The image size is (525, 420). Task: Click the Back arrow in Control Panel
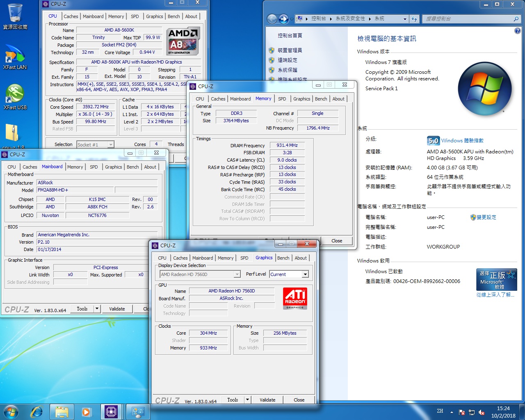[272, 19]
